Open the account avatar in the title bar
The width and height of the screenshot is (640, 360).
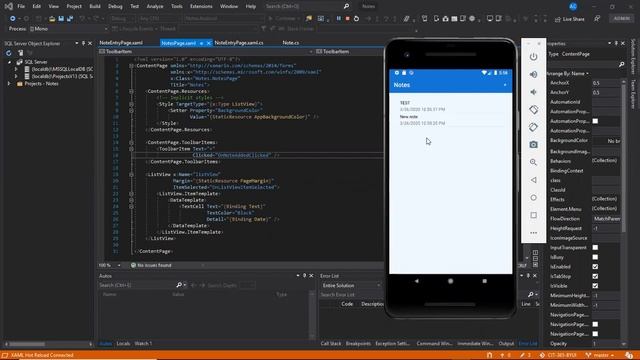(573, 6)
